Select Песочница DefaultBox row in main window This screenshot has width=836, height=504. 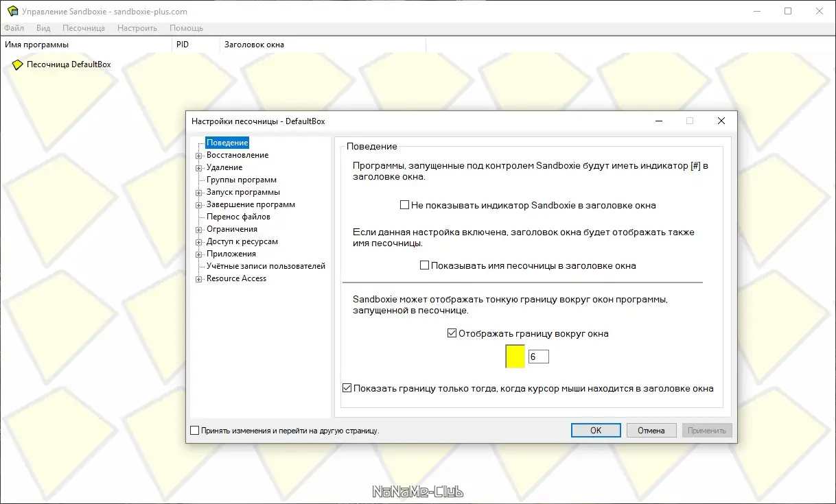[69, 64]
